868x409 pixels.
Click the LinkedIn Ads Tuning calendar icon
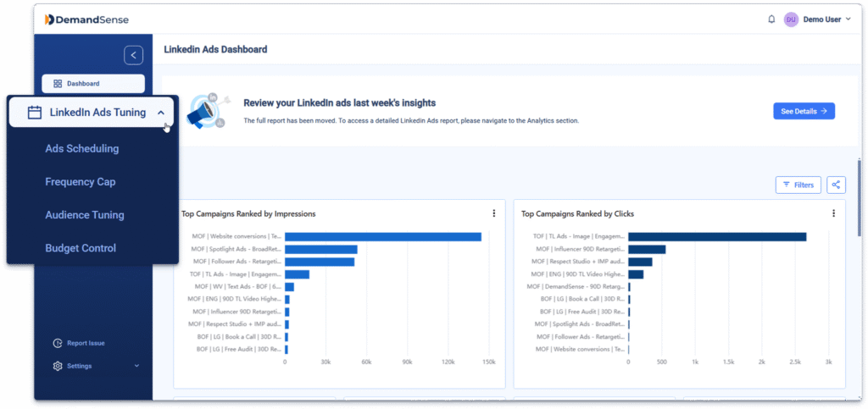click(35, 113)
